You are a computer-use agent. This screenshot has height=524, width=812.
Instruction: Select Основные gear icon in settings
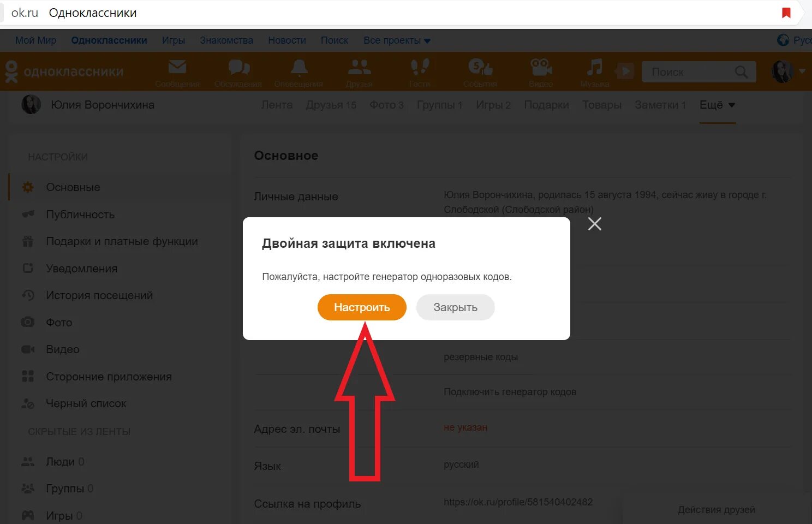coord(28,187)
